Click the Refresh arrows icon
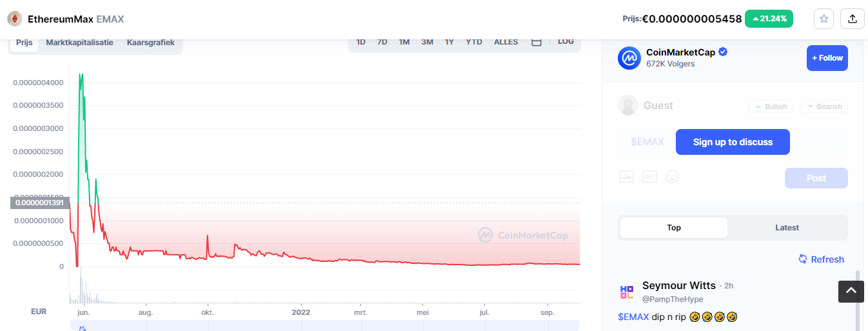868x331 pixels. (x=803, y=259)
